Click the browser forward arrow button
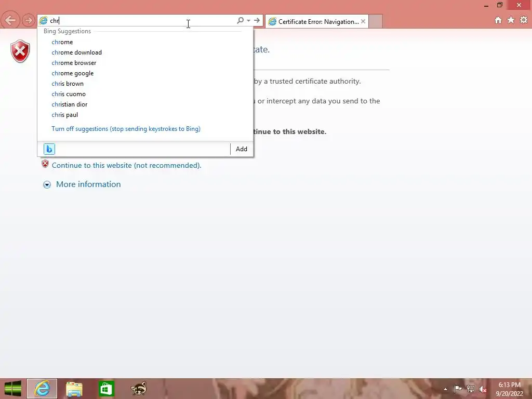Image resolution: width=532 pixels, height=399 pixels. click(29, 20)
